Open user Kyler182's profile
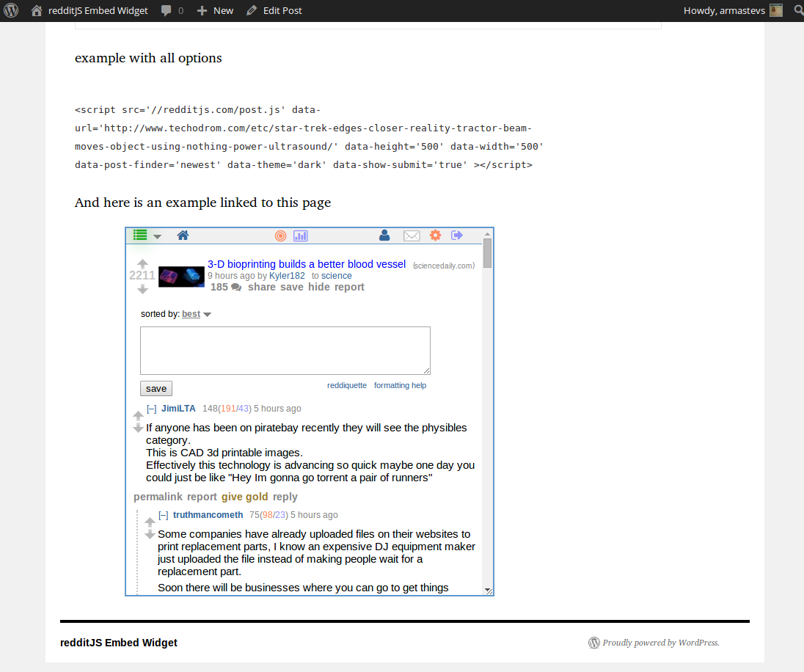 click(287, 276)
